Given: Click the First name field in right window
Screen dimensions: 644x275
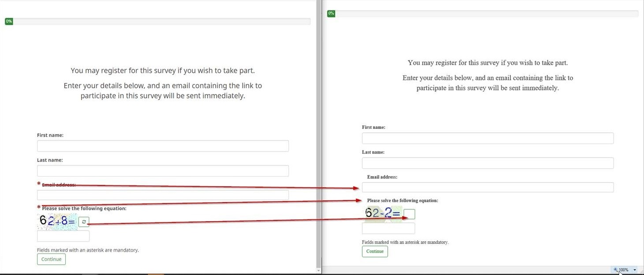Looking at the screenshot, I should [x=488, y=138].
